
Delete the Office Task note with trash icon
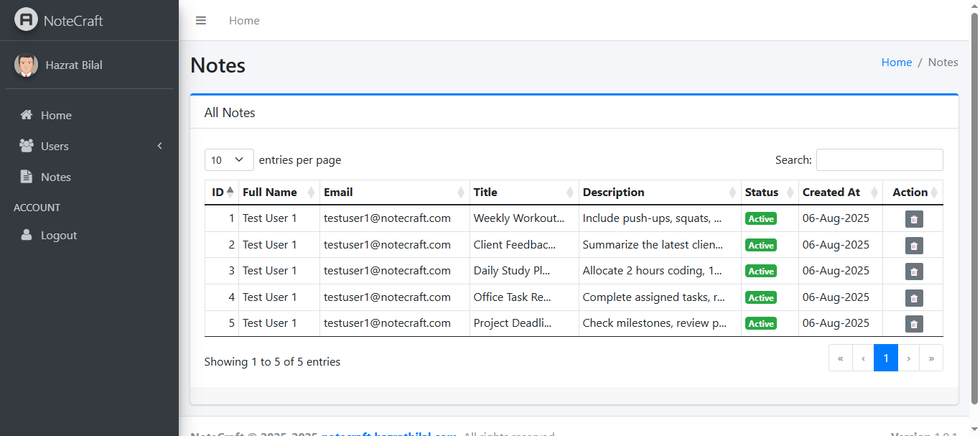(x=914, y=298)
